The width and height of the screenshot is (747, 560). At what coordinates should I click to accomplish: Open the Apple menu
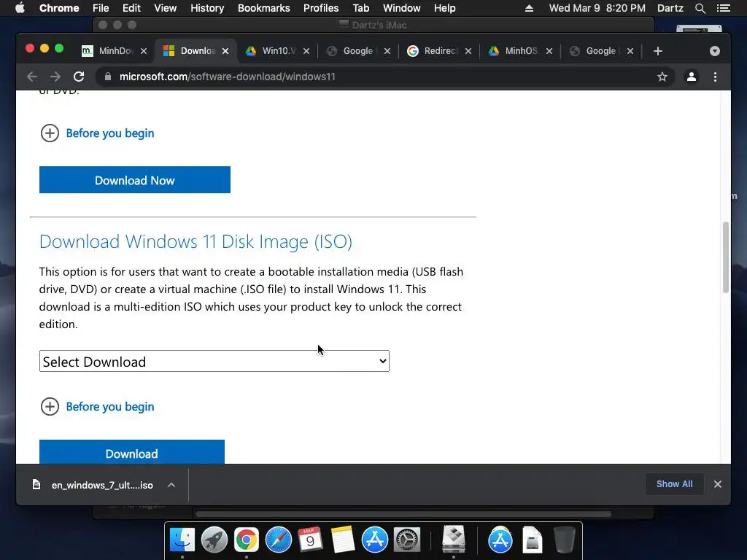coord(20,8)
